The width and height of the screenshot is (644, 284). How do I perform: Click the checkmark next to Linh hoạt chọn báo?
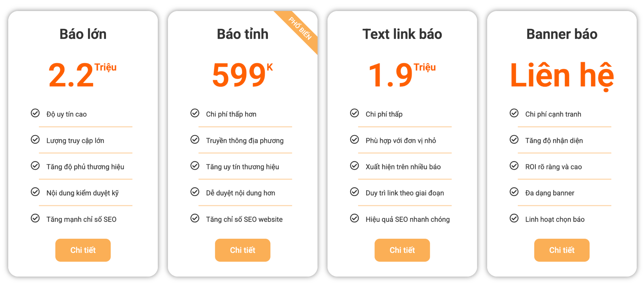514,218
